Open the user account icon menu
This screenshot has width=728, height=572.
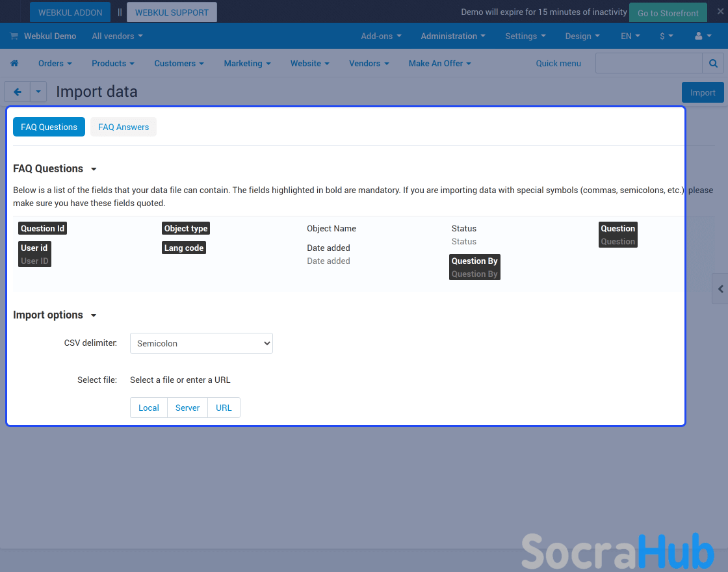click(703, 36)
